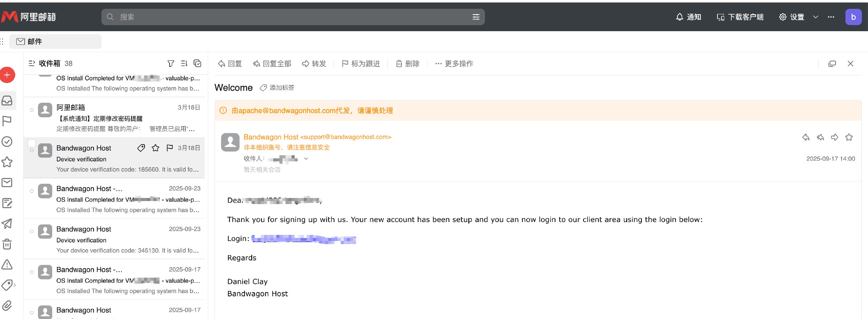Open the check-circle to-do icon in sidebar
Screen dimensions: 868x319
7,141
